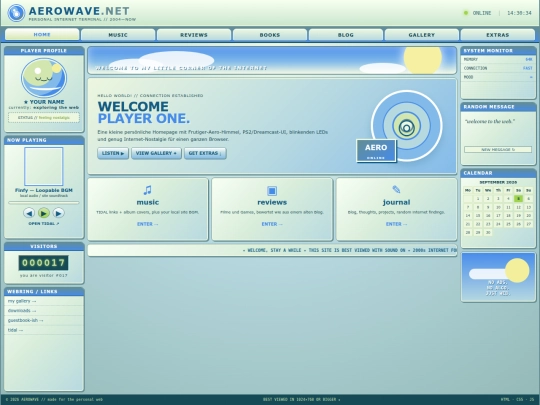Screen dimensions: 540x405
Task: Click the Finfy Loopable BGM track title
Action: [44, 190]
